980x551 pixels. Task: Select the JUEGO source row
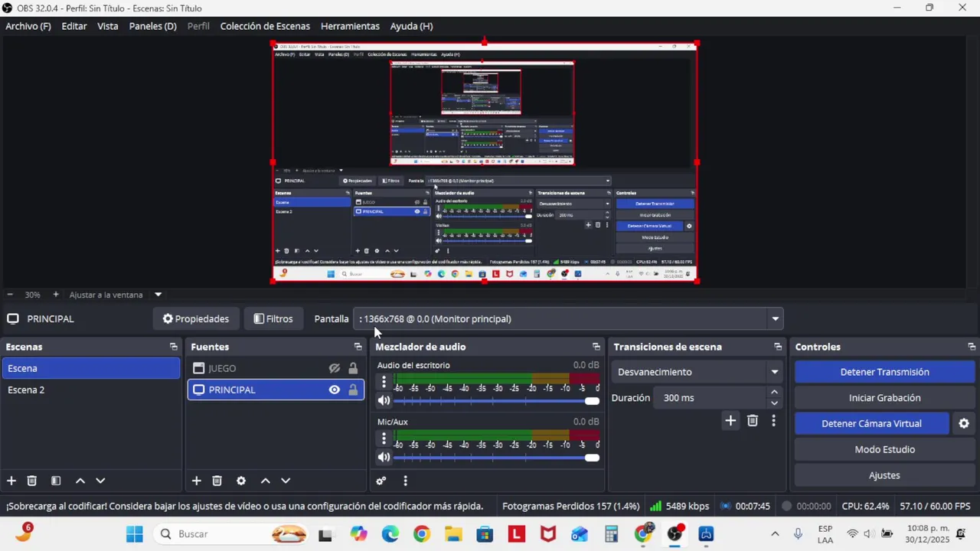276,368
